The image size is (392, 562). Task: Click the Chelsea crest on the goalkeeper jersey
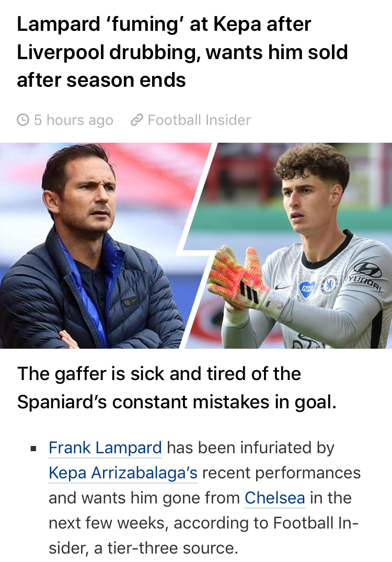click(329, 284)
